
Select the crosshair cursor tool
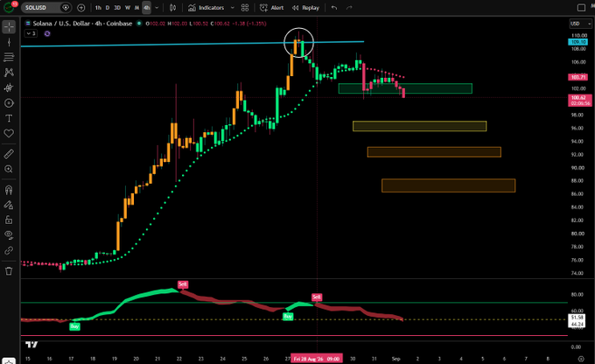click(9, 27)
